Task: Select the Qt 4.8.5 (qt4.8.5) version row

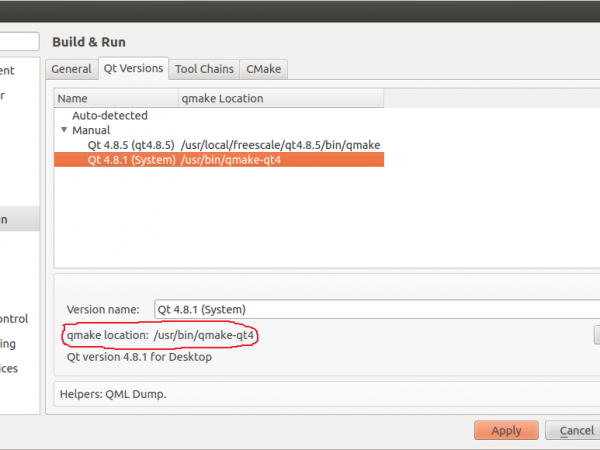Action: pos(131,145)
